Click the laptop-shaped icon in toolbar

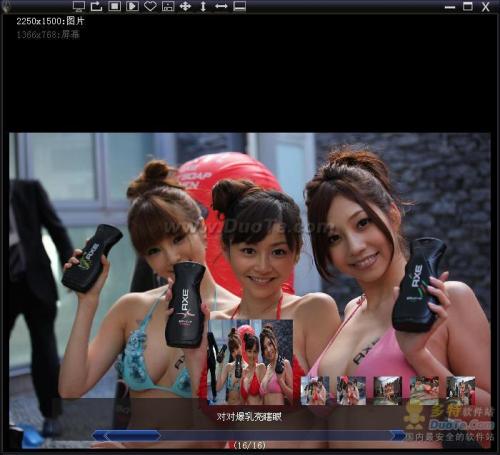point(240,6)
